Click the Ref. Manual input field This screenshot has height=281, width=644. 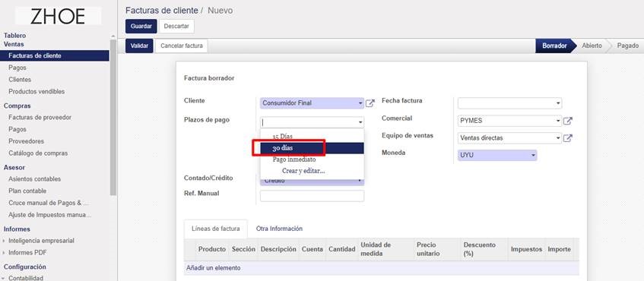point(312,196)
